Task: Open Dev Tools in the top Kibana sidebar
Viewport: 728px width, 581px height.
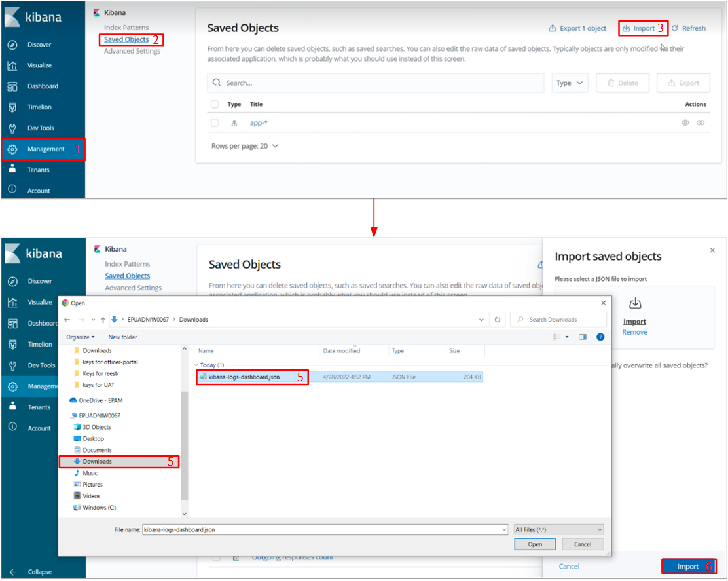Action: pos(41,128)
